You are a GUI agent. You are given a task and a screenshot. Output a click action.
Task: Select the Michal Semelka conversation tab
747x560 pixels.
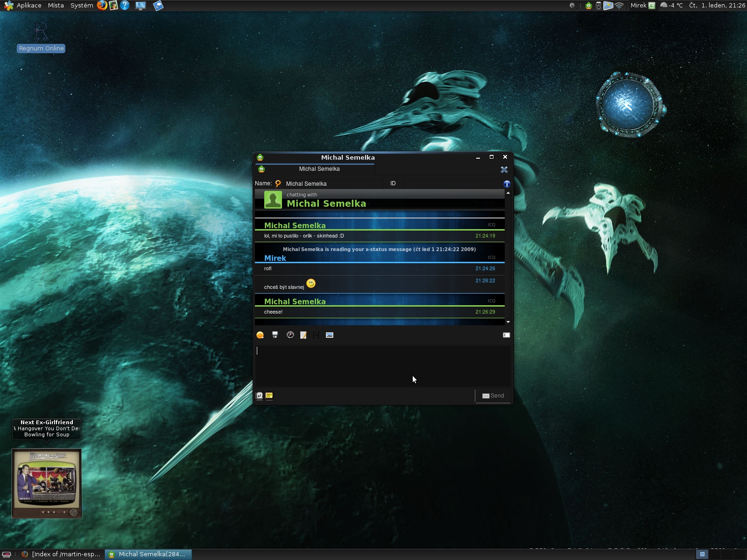(x=315, y=169)
